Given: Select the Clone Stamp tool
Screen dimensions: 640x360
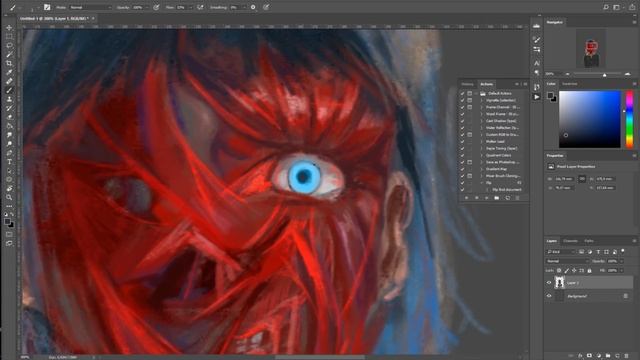Looking at the screenshot, I should point(9,99).
